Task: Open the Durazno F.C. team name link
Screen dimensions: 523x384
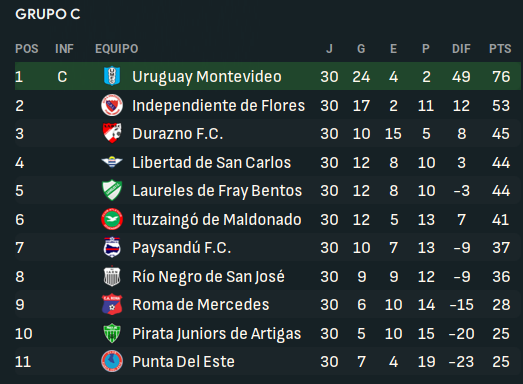Action: (x=177, y=133)
